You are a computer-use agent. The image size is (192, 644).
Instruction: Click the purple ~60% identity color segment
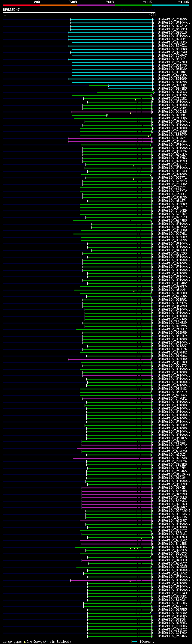[x=96, y=5]
